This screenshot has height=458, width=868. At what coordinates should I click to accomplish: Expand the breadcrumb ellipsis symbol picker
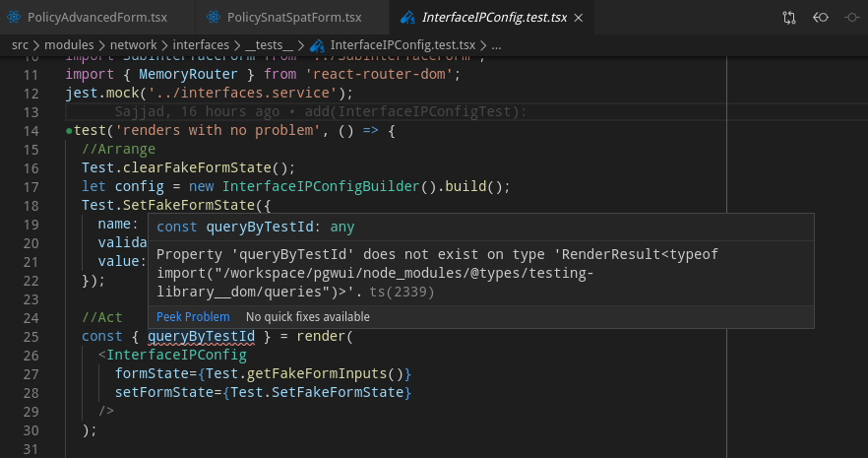pos(497,46)
